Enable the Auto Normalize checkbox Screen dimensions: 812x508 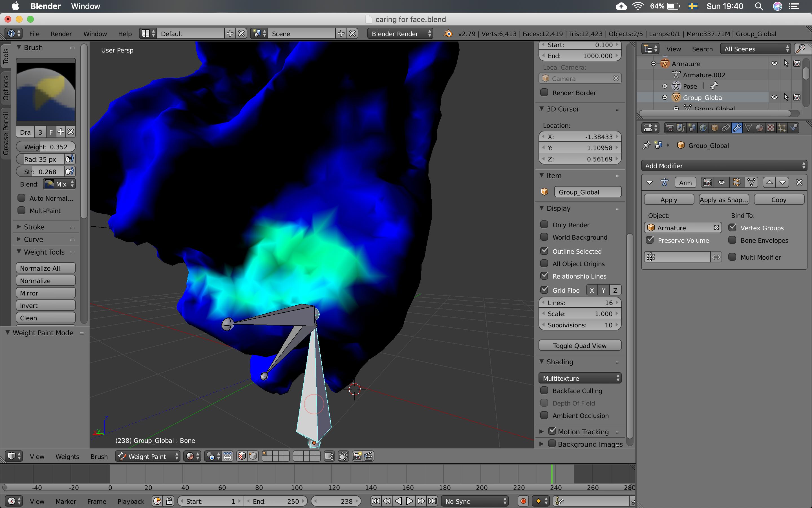21,198
